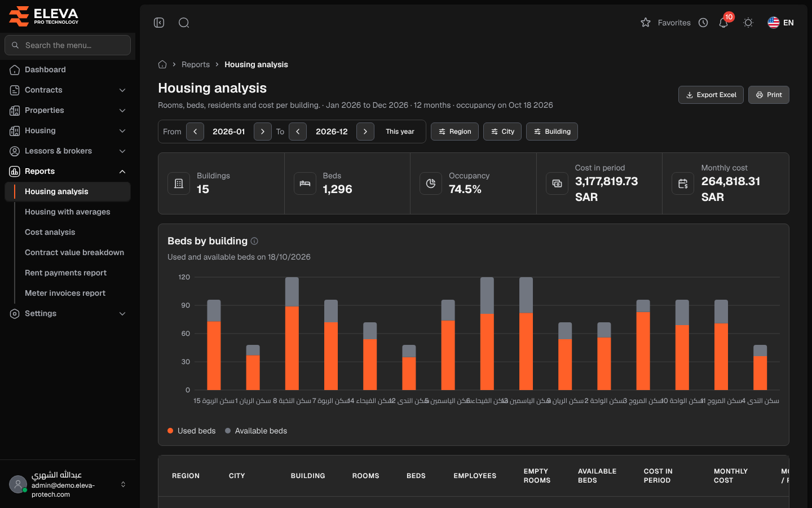Click the Monthly cost calendar icon
The width and height of the screenshot is (812, 508).
tap(683, 183)
